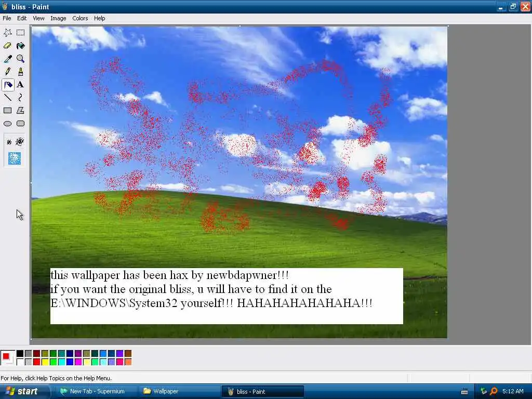Pick the black color swatch

coord(20,354)
